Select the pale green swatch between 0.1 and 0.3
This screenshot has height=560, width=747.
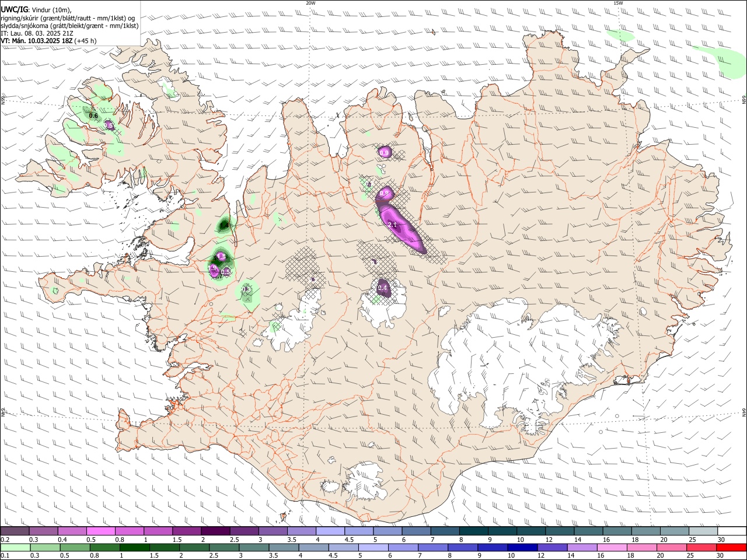pyautogui.click(x=15, y=547)
